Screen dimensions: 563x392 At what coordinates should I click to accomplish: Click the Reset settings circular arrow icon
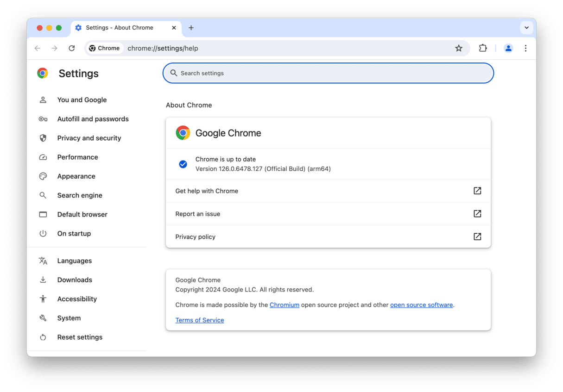[43, 337]
